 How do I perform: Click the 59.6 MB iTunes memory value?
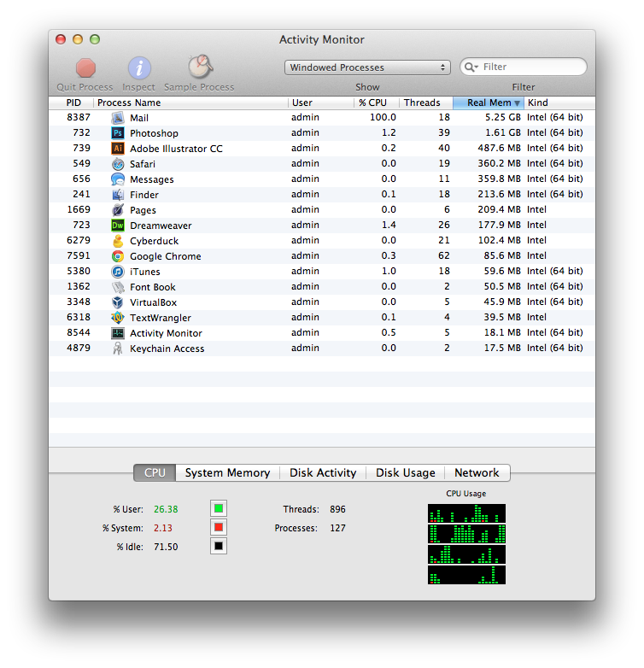(502, 271)
